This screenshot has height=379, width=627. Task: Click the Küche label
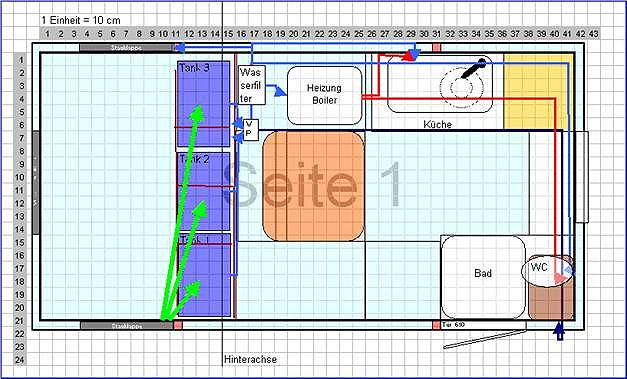437,124
